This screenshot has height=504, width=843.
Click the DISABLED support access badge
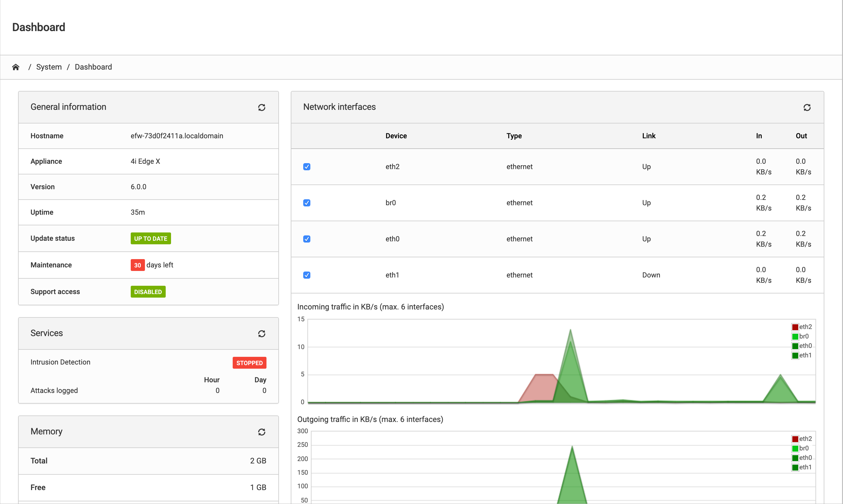tap(148, 292)
